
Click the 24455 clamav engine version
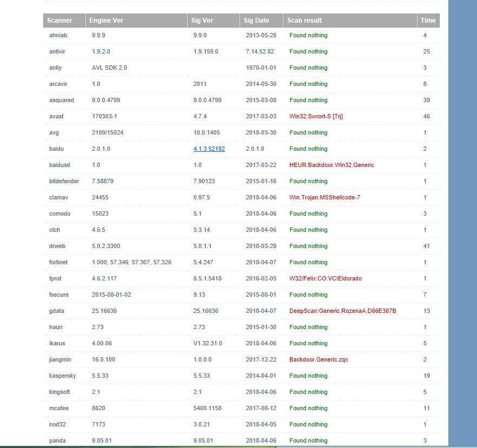click(x=100, y=198)
